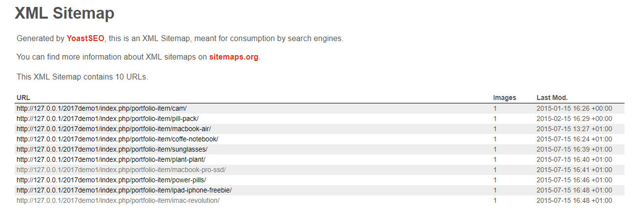
Task: Open the portfolio-item/sunglasses/ URL
Action: 112,149
